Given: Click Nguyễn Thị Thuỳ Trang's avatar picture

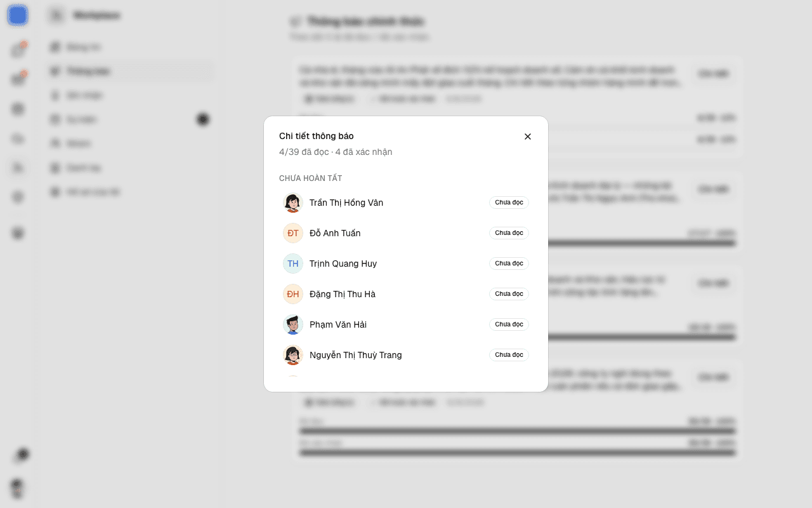Looking at the screenshot, I should tap(293, 355).
